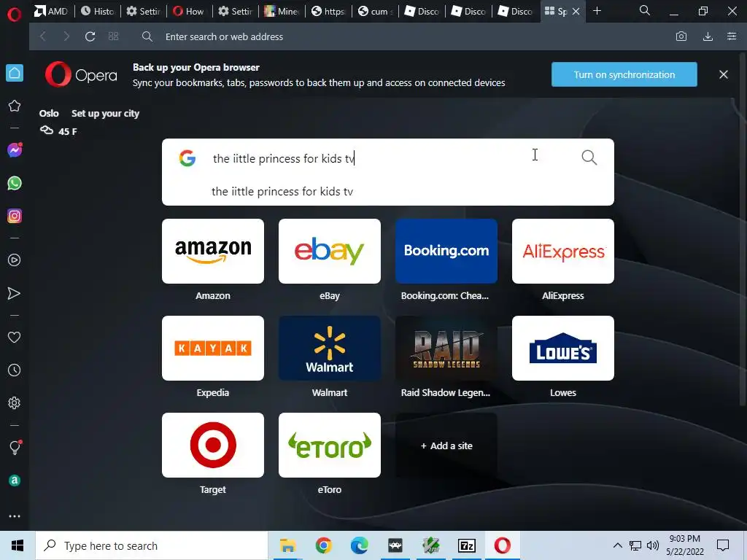The image size is (747, 560).
Task: Open the Player icon in sidebar
Action: [15, 260]
